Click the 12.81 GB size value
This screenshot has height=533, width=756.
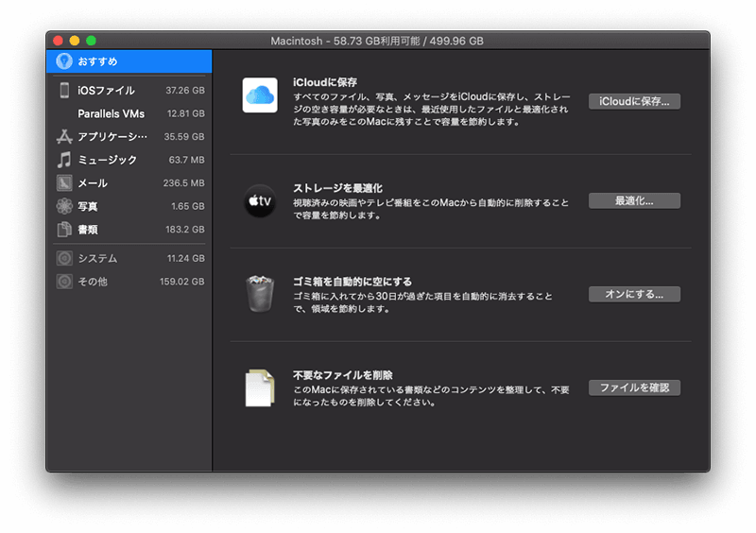[185, 113]
